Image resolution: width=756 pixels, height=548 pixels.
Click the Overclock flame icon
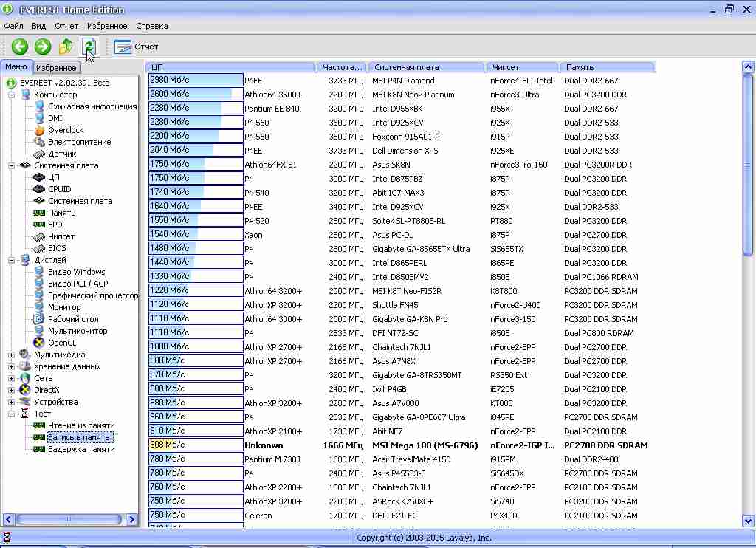click(40, 130)
